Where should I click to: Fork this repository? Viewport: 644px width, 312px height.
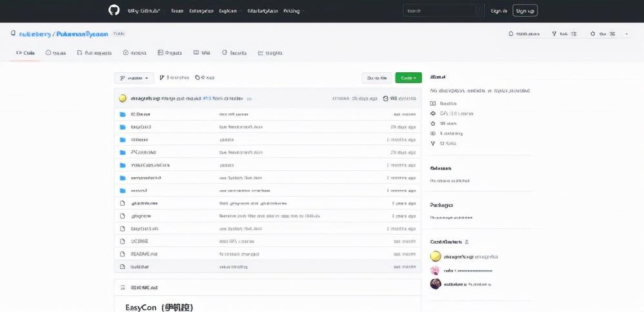pyautogui.click(x=565, y=34)
